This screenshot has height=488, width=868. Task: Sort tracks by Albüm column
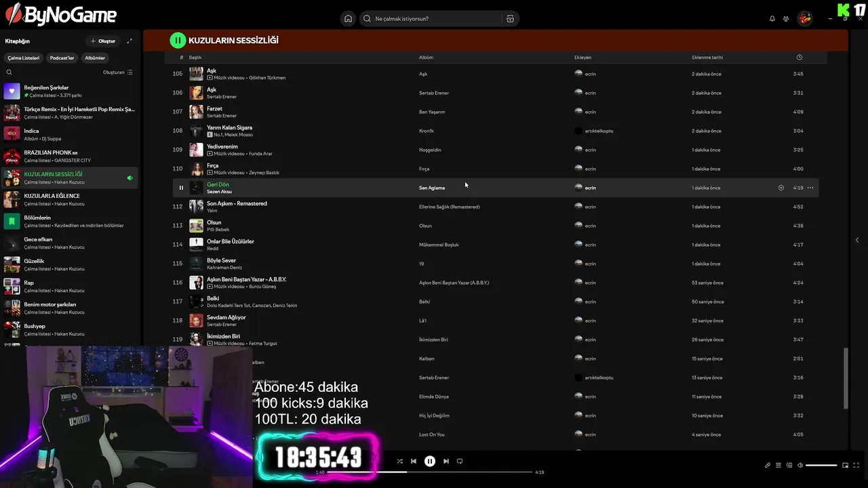(x=426, y=58)
